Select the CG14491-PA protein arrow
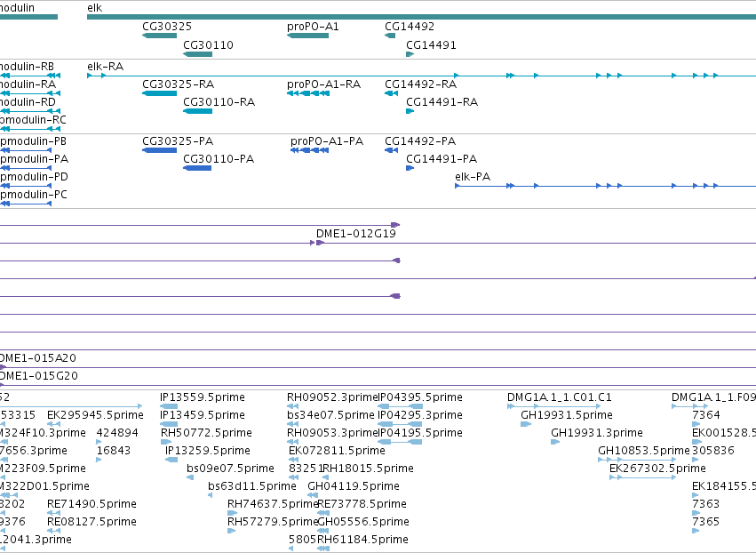This screenshot has height=553, width=756. [410, 168]
